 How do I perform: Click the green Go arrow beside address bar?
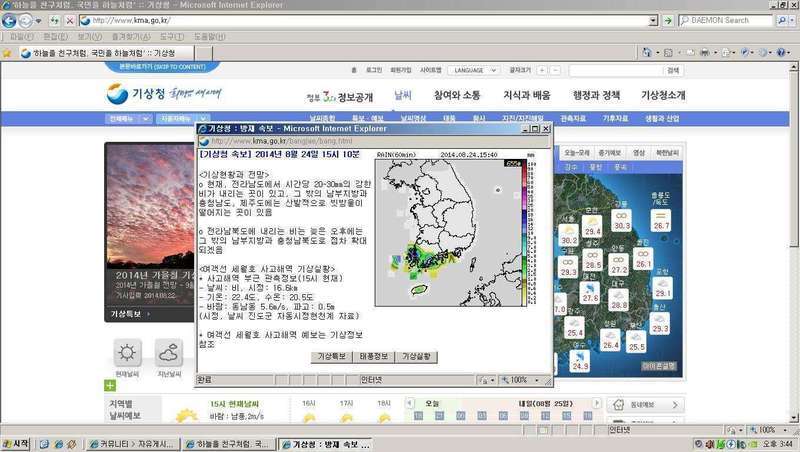pyautogui.click(x=668, y=20)
